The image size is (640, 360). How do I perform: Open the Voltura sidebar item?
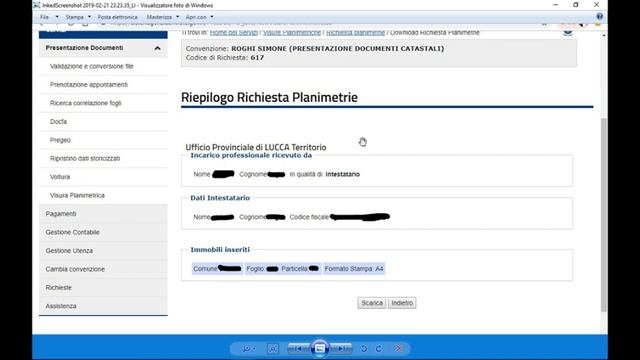[60, 177]
